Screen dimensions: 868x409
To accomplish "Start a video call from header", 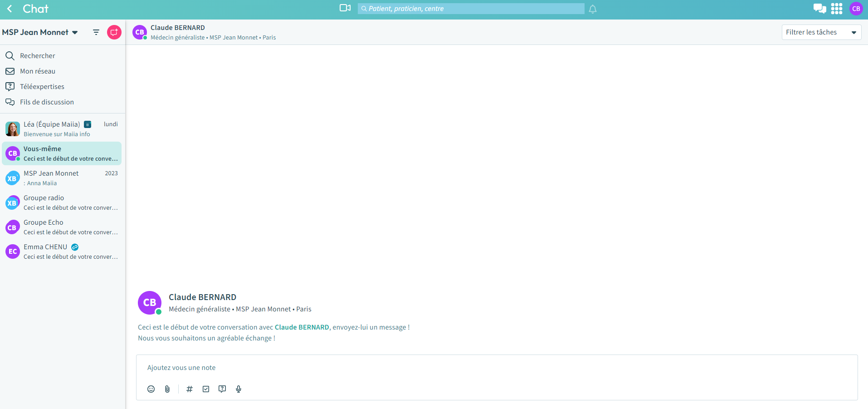I will click(345, 8).
